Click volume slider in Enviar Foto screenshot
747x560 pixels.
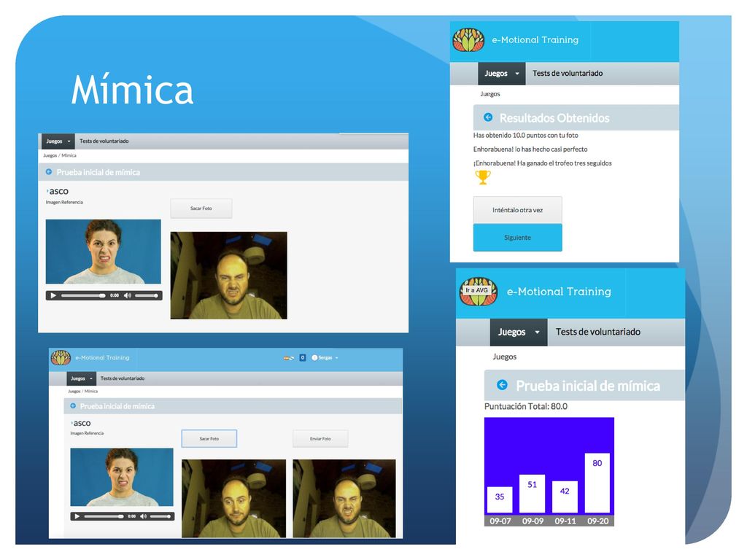160,516
